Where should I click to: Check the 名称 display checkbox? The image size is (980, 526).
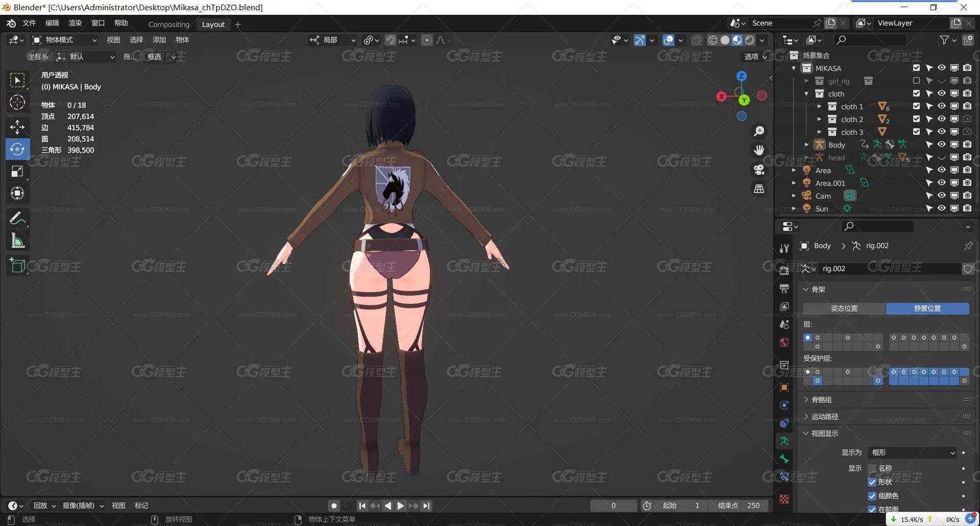coord(872,468)
